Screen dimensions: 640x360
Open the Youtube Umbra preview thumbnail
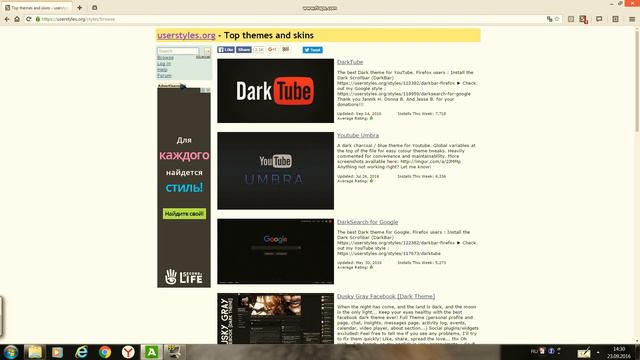click(x=276, y=171)
